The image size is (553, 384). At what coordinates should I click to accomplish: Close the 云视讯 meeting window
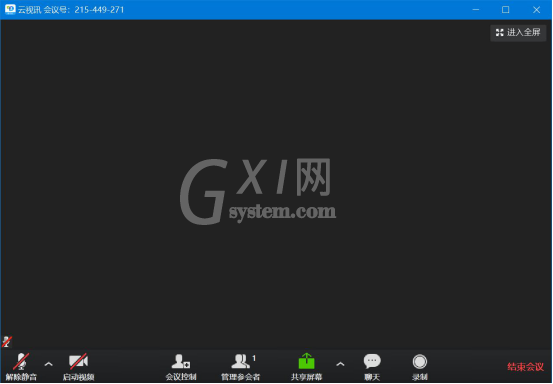[x=536, y=10]
